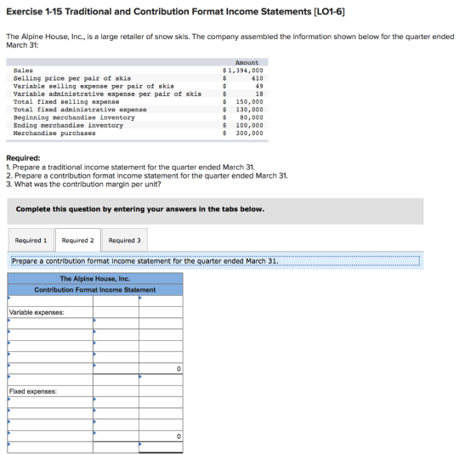Click 'Ending merchandise inventory' label

click(x=68, y=126)
